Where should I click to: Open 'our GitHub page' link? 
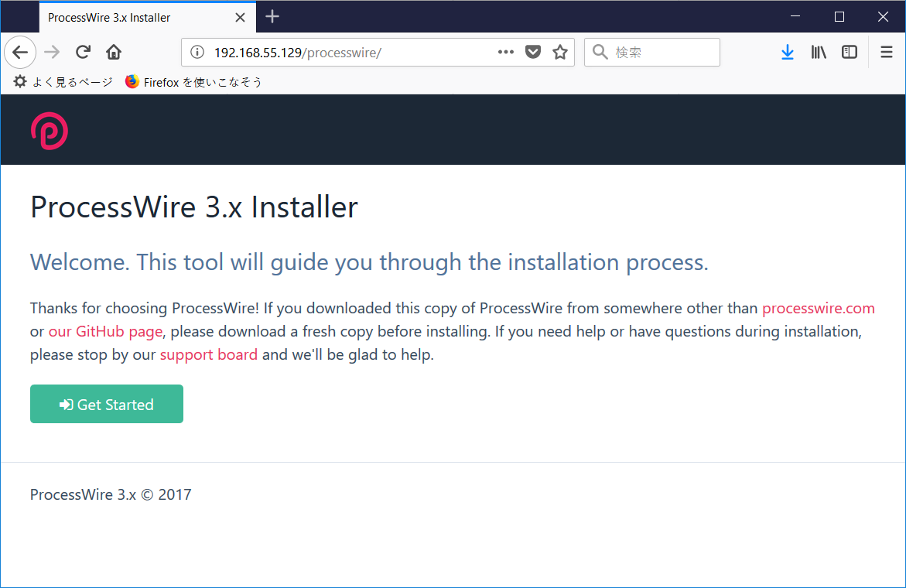tap(104, 331)
